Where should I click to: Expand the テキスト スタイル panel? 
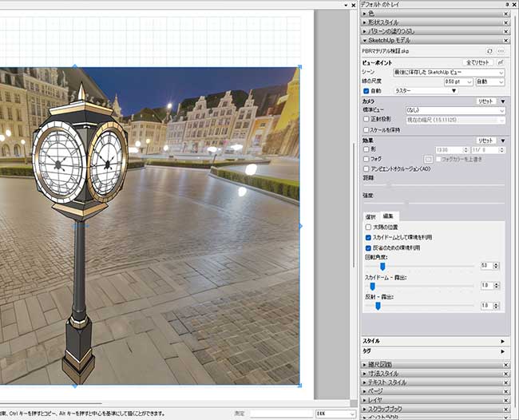pyautogui.click(x=364, y=382)
